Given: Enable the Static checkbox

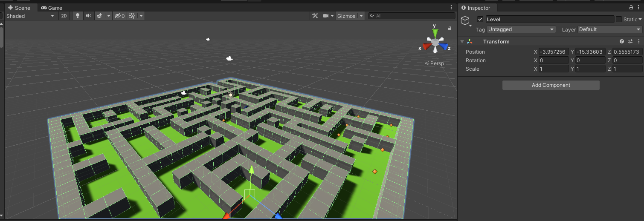Looking at the screenshot, I should (618, 19).
